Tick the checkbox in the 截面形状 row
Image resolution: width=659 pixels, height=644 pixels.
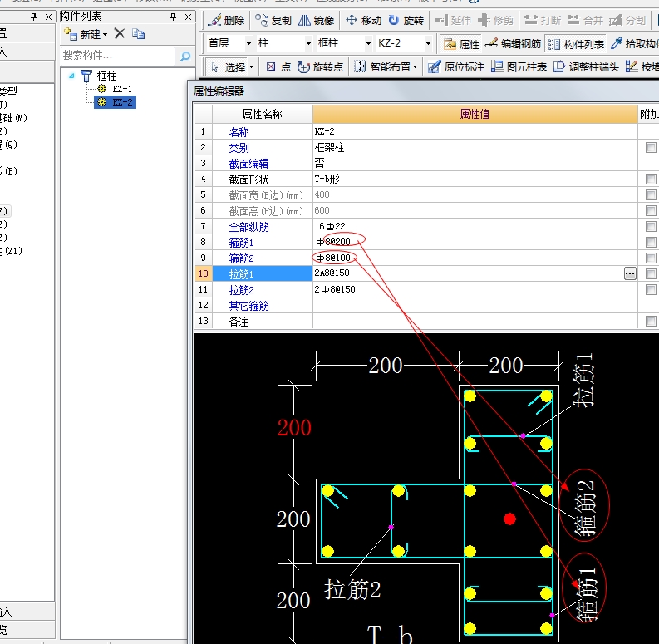[x=651, y=179]
